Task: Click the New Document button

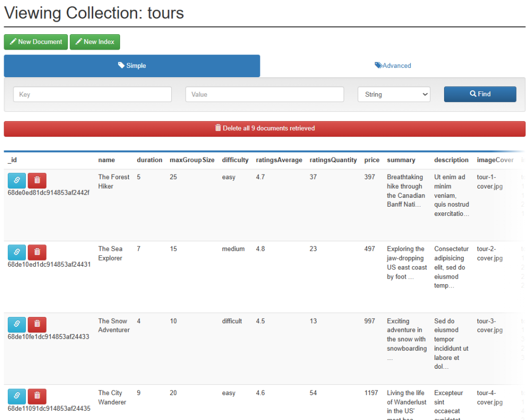Action: pyautogui.click(x=36, y=42)
